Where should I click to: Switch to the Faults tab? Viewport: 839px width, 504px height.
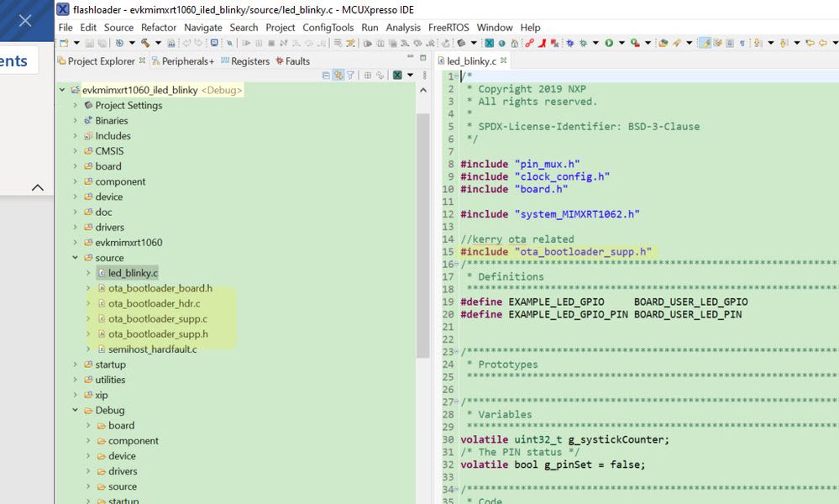click(293, 61)
